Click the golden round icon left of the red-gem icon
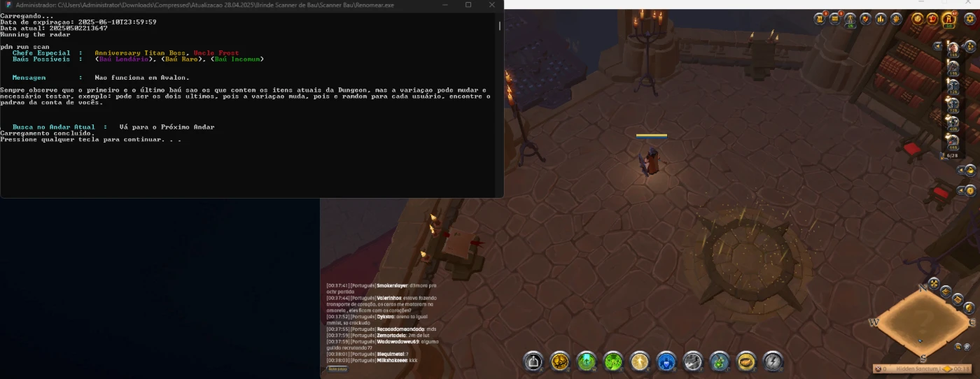The image size is (980, 379). [918, 19]
